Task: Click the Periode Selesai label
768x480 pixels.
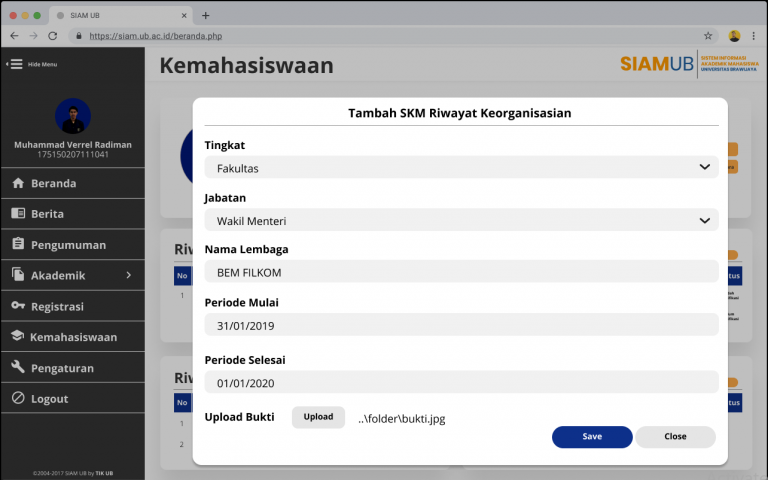Action: click(x=245, y=360)
